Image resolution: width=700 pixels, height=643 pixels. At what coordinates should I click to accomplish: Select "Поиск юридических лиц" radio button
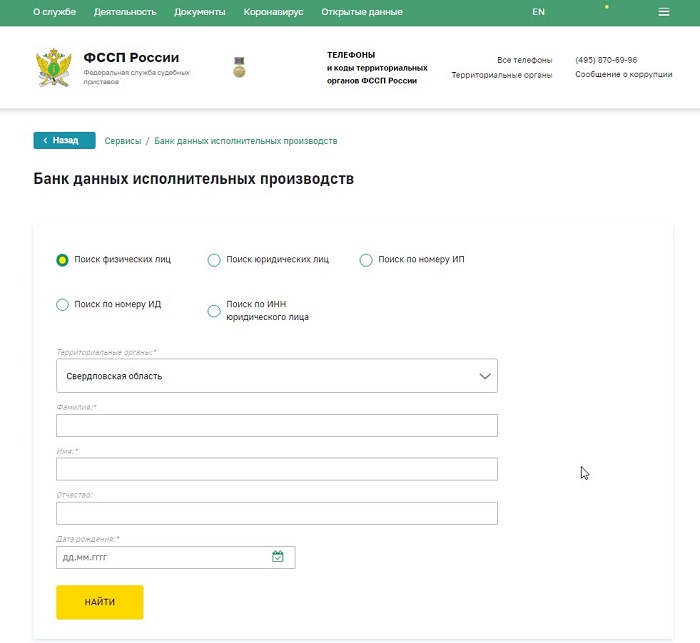tap(214, 260)
